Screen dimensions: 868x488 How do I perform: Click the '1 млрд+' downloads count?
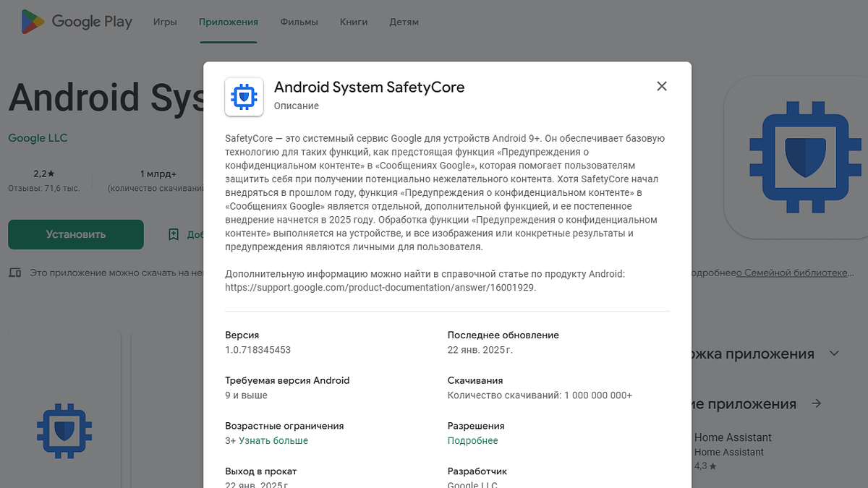(158, 174)
